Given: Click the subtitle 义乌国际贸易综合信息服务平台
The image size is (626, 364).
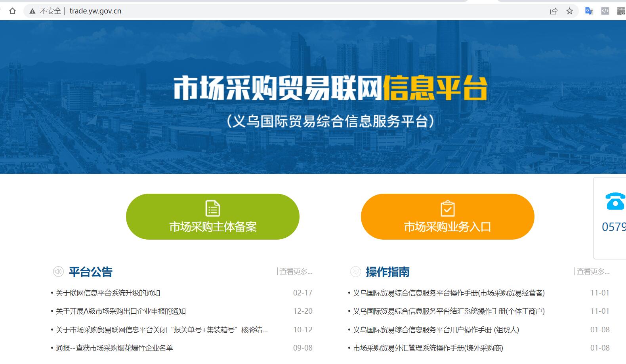Looking at the screenshot, I should pos(330,121).
